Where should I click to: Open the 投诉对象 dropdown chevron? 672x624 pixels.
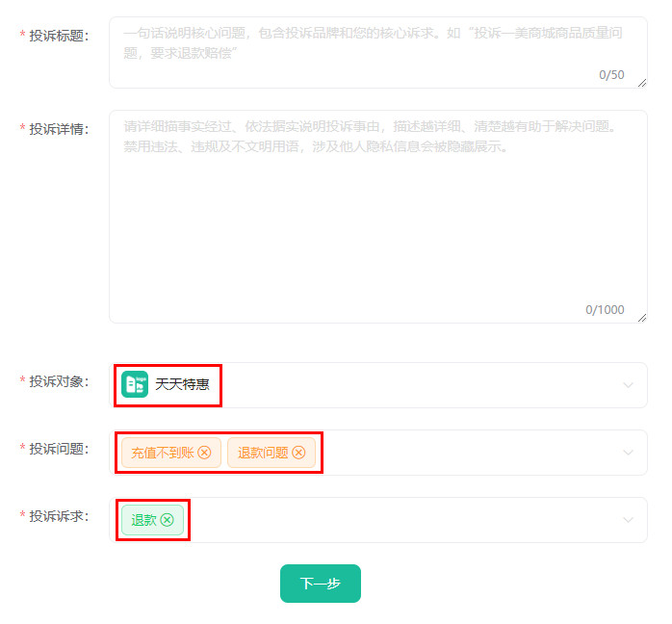pyautogui.click(x=628, y=385)
